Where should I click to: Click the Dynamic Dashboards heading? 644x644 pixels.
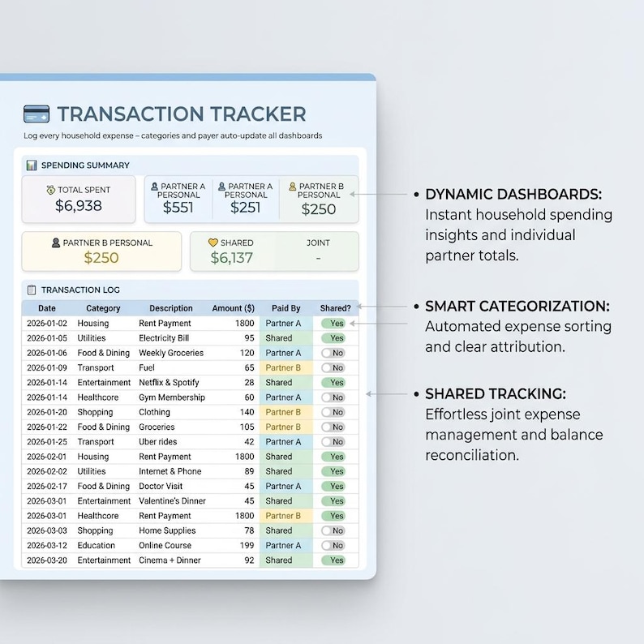pos(513,195)
